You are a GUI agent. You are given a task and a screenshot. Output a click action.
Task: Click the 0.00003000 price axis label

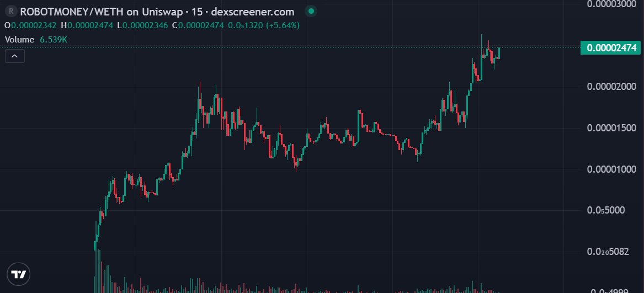tap(611, 4)
